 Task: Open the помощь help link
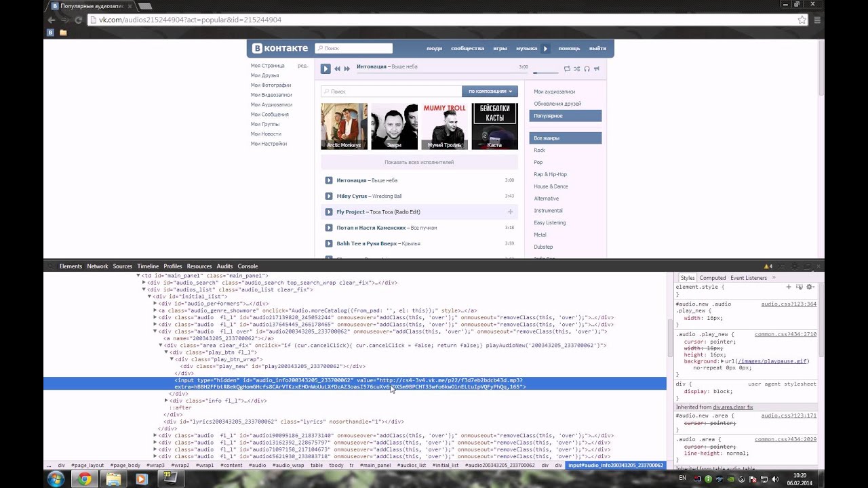tap(569, 49)
